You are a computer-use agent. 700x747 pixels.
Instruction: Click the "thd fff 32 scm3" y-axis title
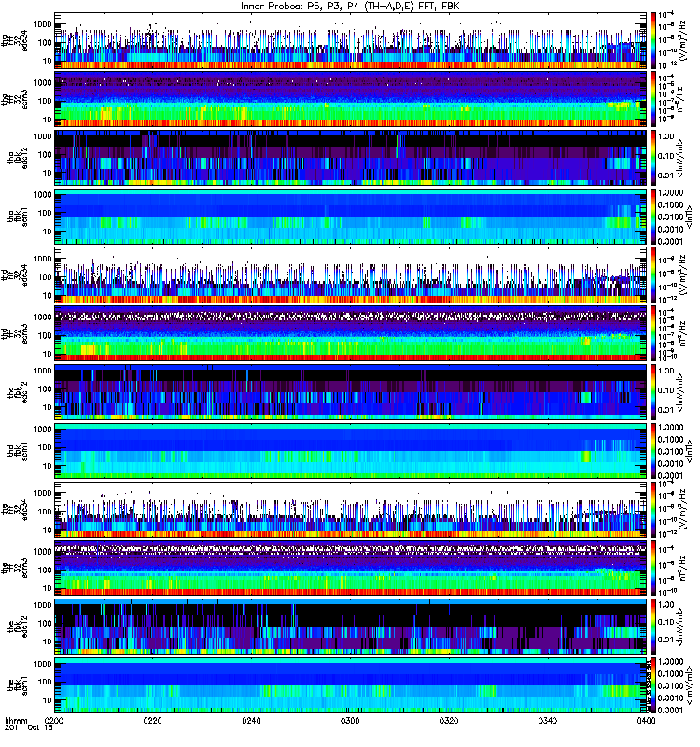click(x=15, y=334)
